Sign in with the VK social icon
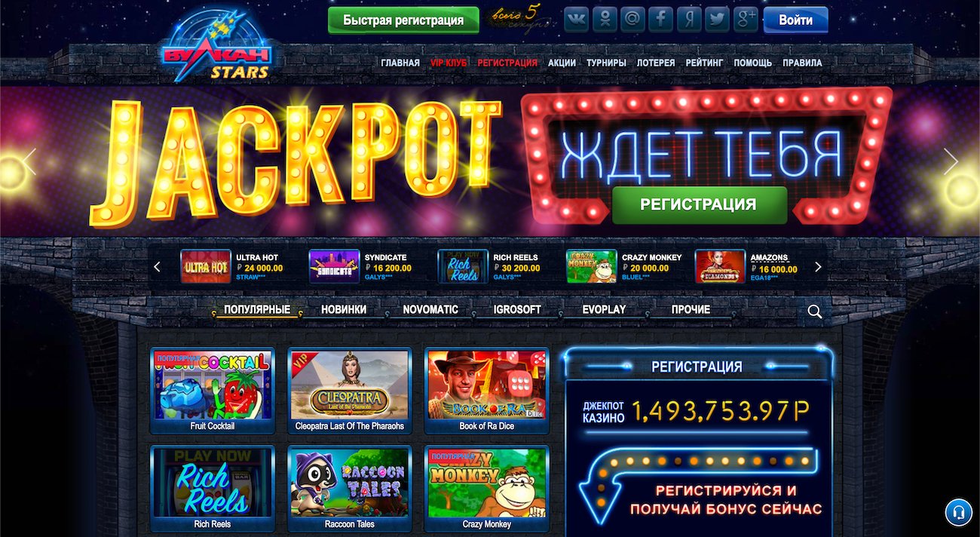The image size is (980, 537). point(577,20)
